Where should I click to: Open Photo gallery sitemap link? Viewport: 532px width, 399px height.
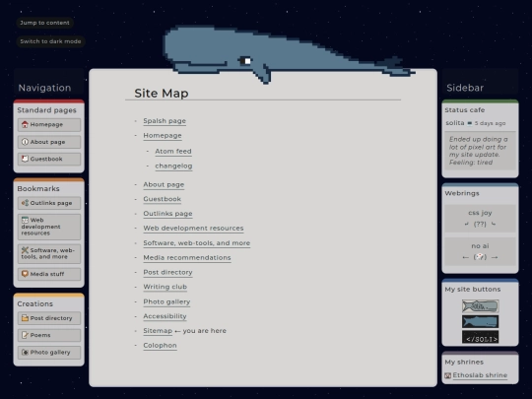tap(166, 301)
